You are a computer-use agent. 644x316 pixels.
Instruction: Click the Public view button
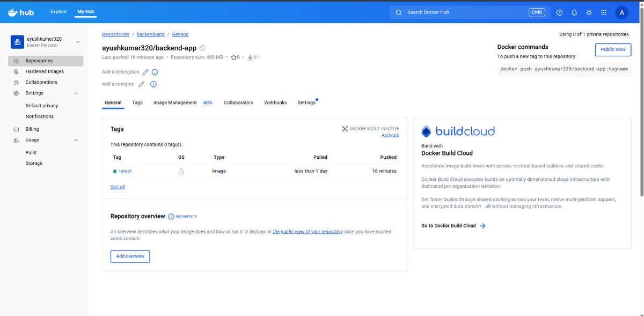[x=613, y=49]
